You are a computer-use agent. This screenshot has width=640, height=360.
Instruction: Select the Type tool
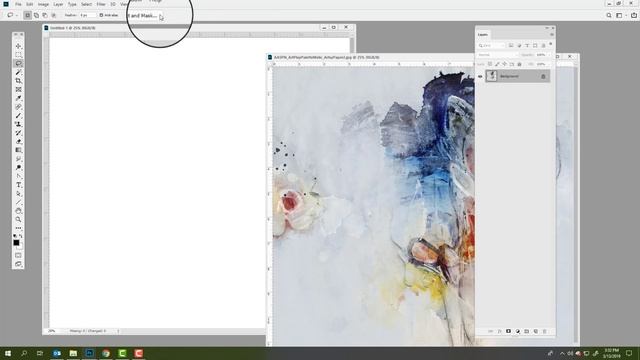click(x=18, y=185)
